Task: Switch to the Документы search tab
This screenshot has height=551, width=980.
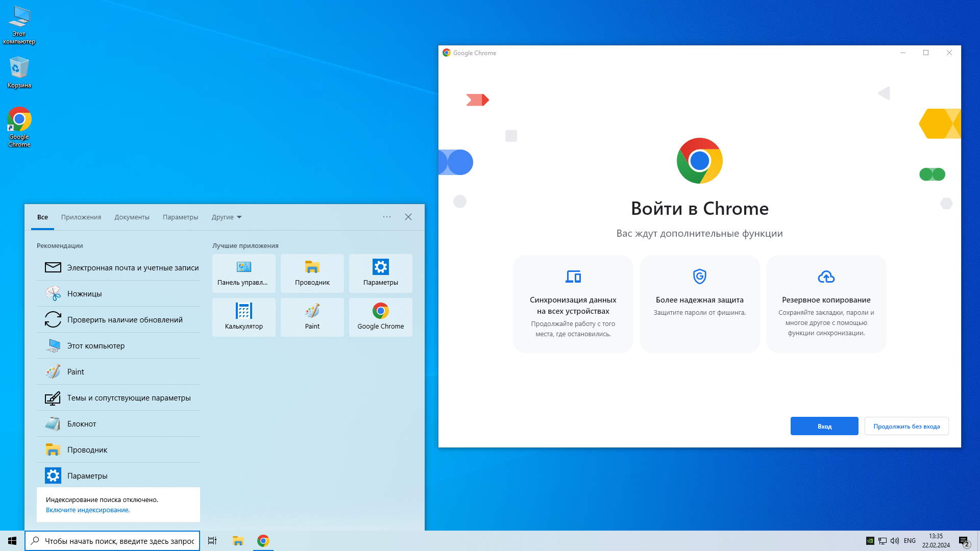Action: click(132, 217)
